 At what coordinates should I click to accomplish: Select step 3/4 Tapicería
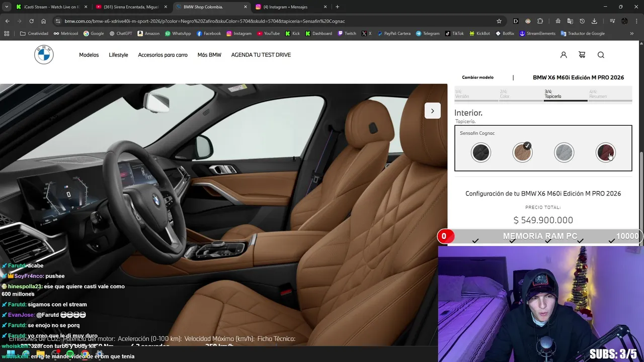coord(566,94)
